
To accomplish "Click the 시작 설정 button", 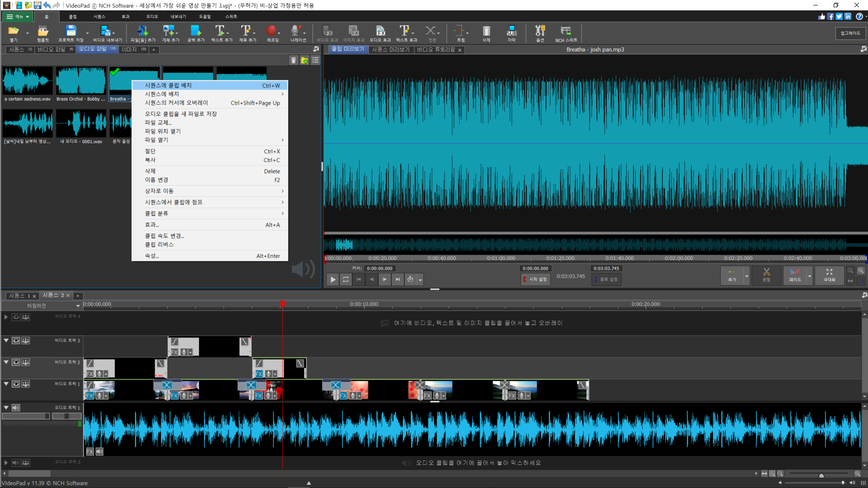I will (535, 279).
